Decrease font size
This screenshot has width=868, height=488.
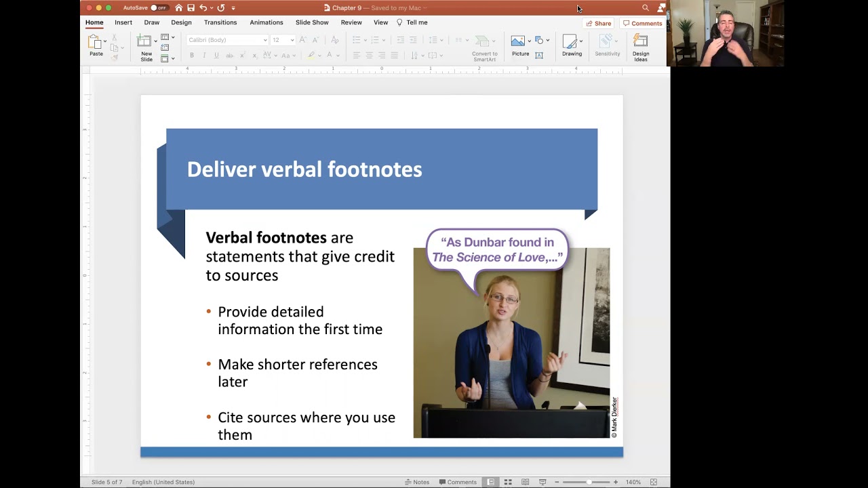pos(316,40)
